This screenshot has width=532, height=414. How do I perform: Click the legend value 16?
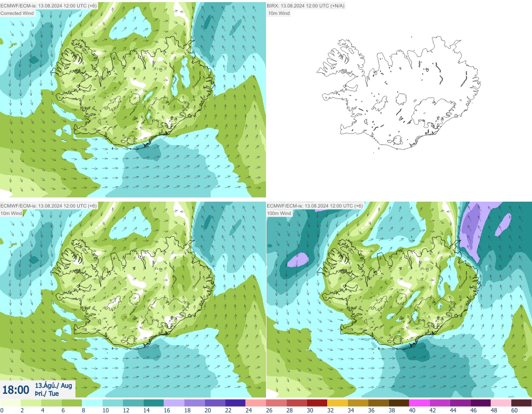click(167, 410)
